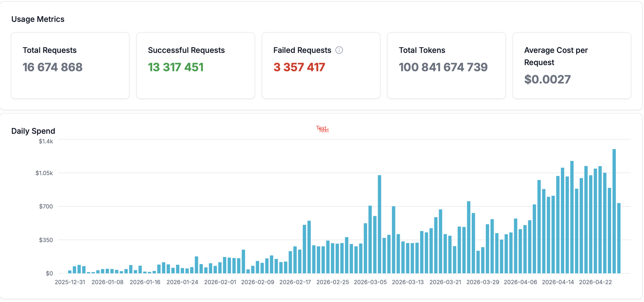Click the Usage Metrics section heading
Screen dimensions: 644x302
click(38, 19)
